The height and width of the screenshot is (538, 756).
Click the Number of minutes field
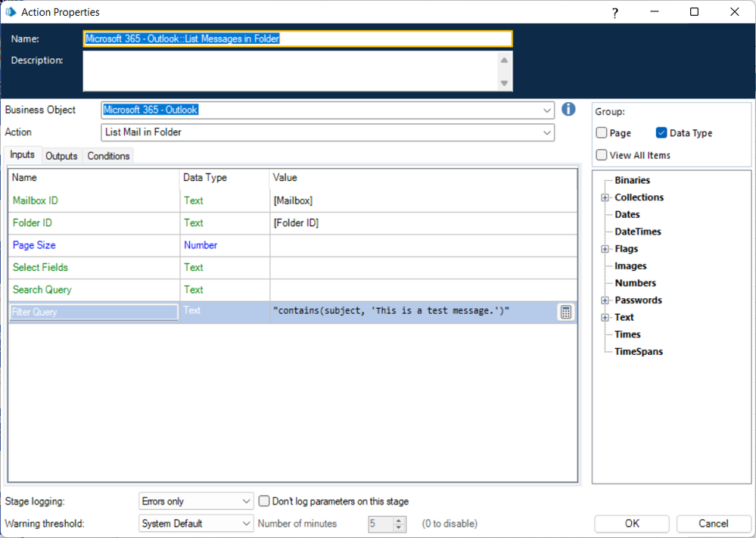[381, 524]
